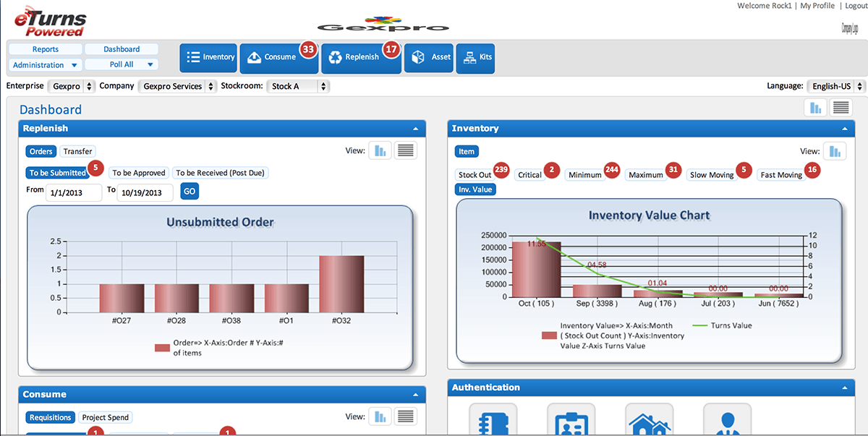The image size is (868, 436).
Task: Select Requisitions toggle in Consume
Action: click(51, 417)
